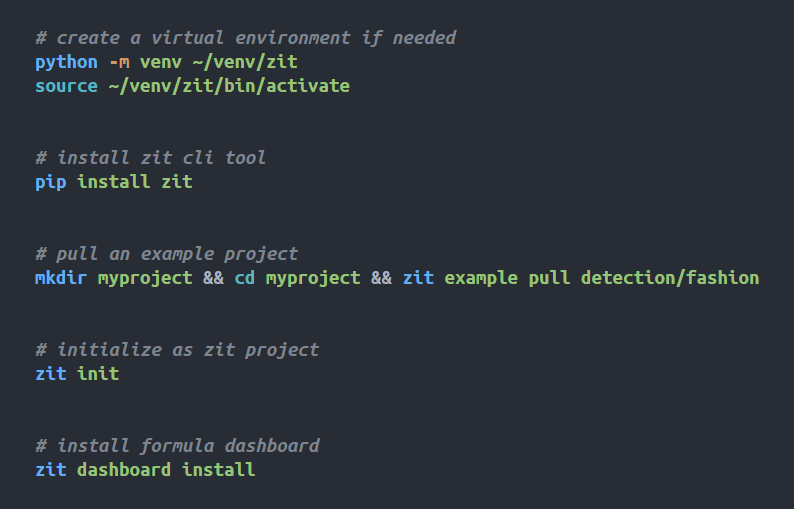Viewport: 794px width, 509px height.
Task: Click the 'install formula dashboard' comment
Action: click(x=177, y=446)
